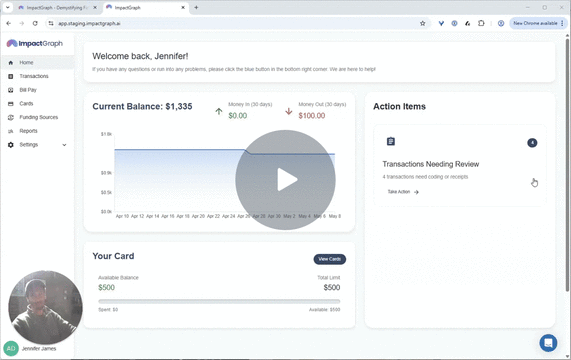The width and height of the screenshot is (571, 360).
Task: Click the Jennifer James profile name
Action: pos(39,349)
